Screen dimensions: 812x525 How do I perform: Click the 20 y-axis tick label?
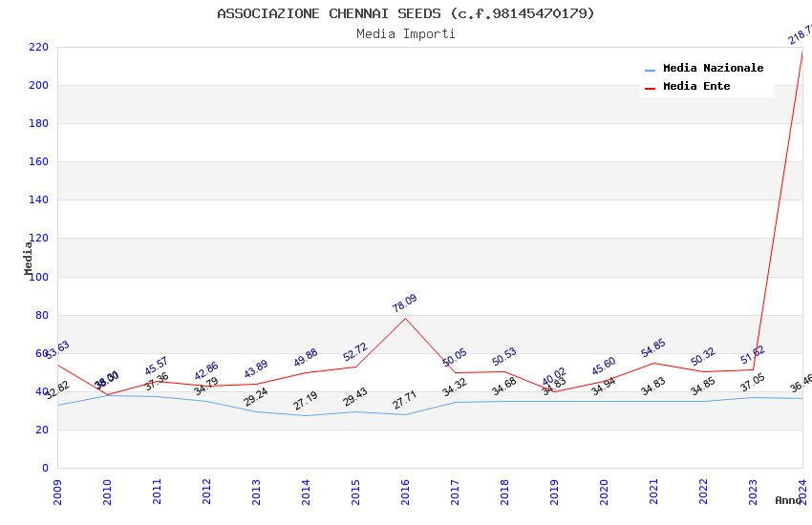[x=42, y=430]
